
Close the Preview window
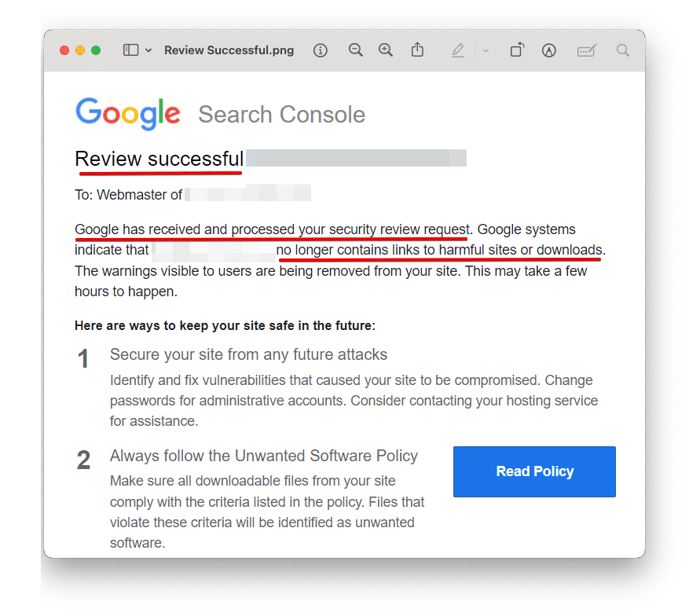[x=64, y=50]
